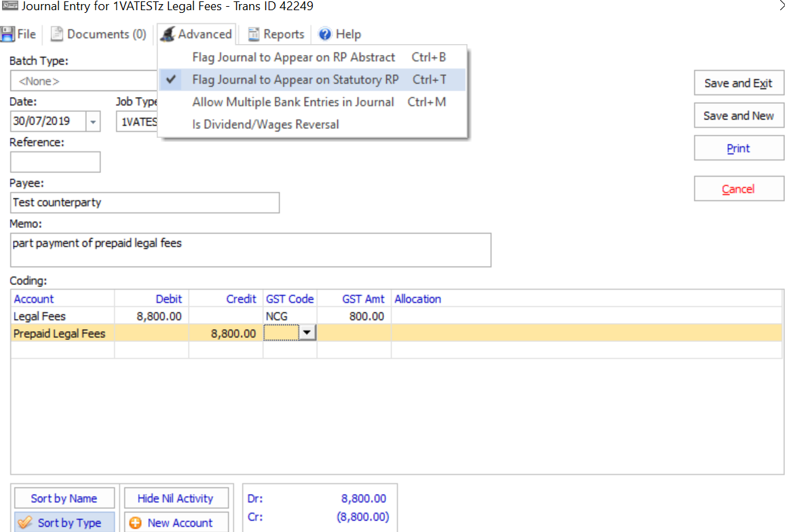
Task: Select Is Dividend/Wages Reversal menu item
Action: (x=265, y=125)
